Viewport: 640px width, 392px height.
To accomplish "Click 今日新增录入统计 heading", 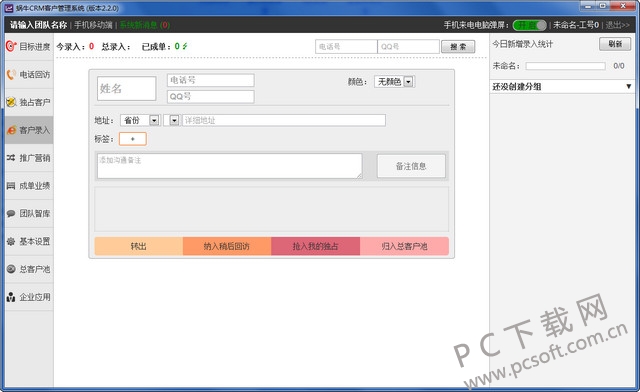I will coord(522,44).
